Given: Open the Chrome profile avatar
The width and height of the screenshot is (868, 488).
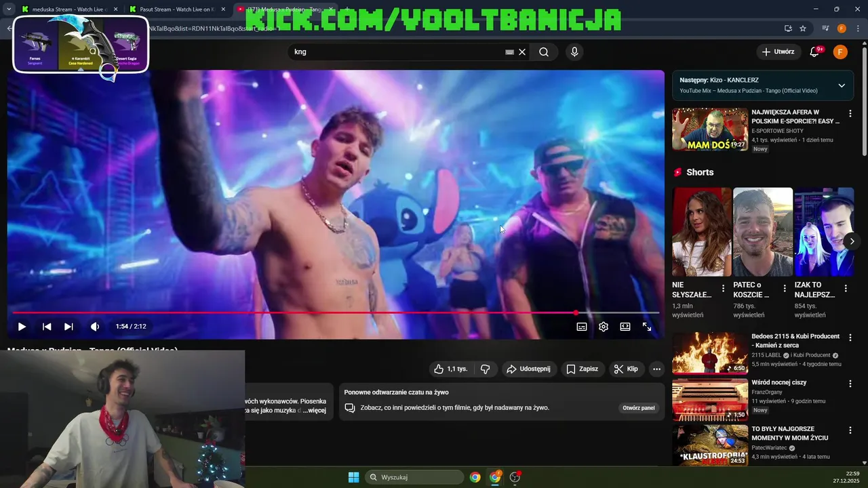Looking at the screenshot, I should click(x=842, y=28).
